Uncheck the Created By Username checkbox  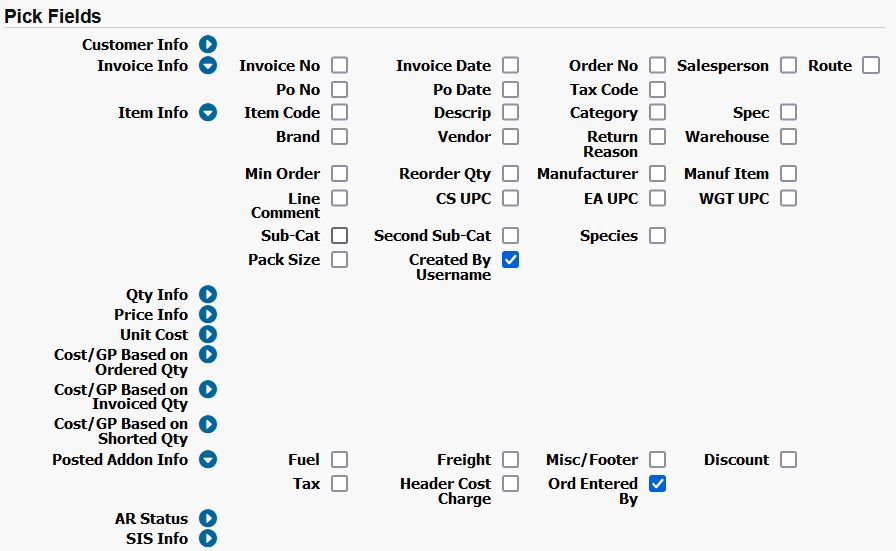tap(510, 259)
